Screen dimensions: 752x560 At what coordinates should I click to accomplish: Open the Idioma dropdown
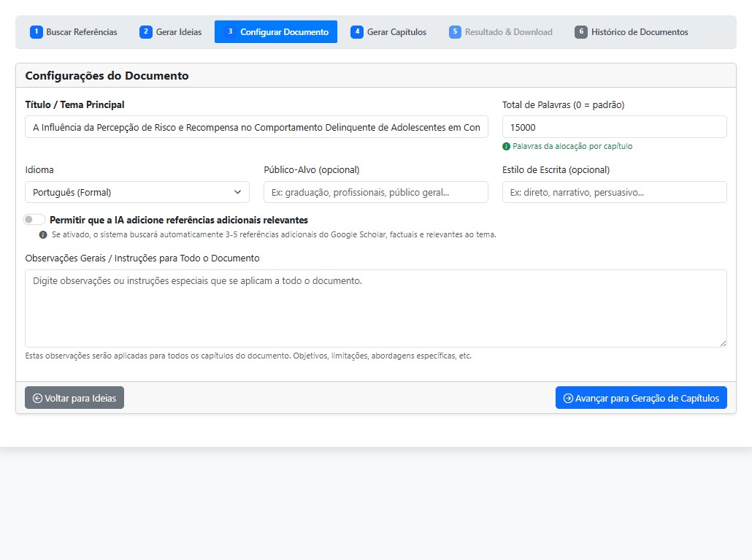pyautogui.click(x=137, y=192)
